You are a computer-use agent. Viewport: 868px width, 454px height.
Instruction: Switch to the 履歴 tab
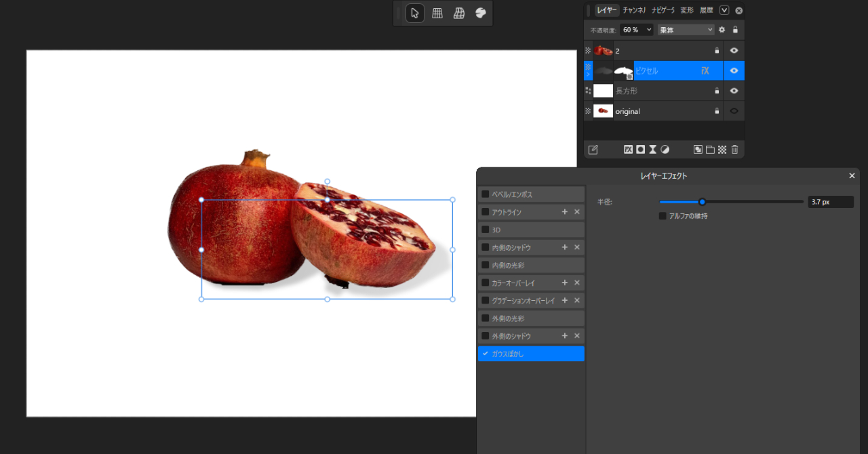(x=707, y=10)
